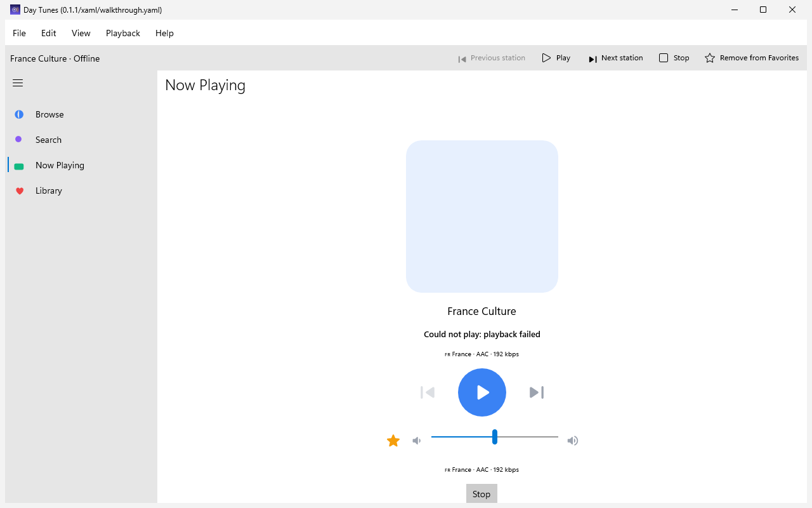Maximize the Day Tunes window
Screen dimensions: 812x508
[763, 10]
